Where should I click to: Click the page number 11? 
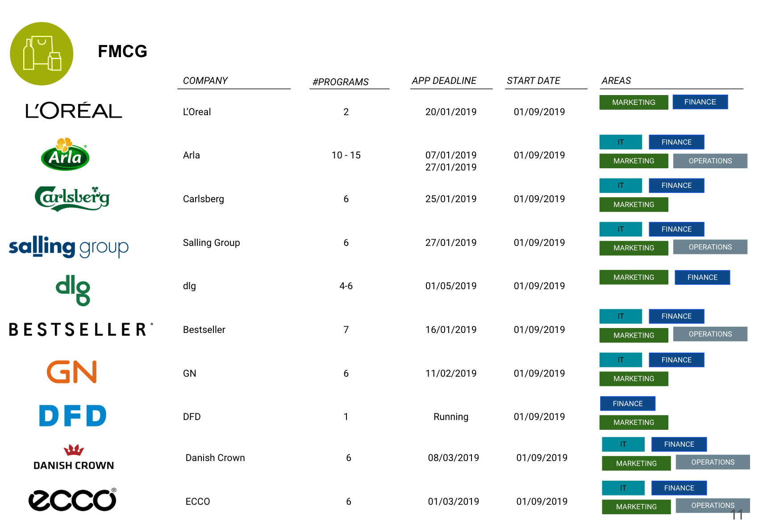pos(737,515)
